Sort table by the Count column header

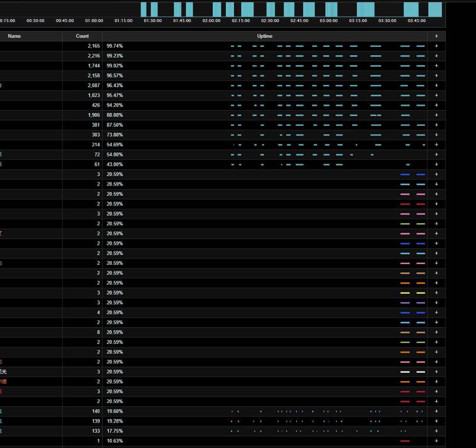click(82, 36)
